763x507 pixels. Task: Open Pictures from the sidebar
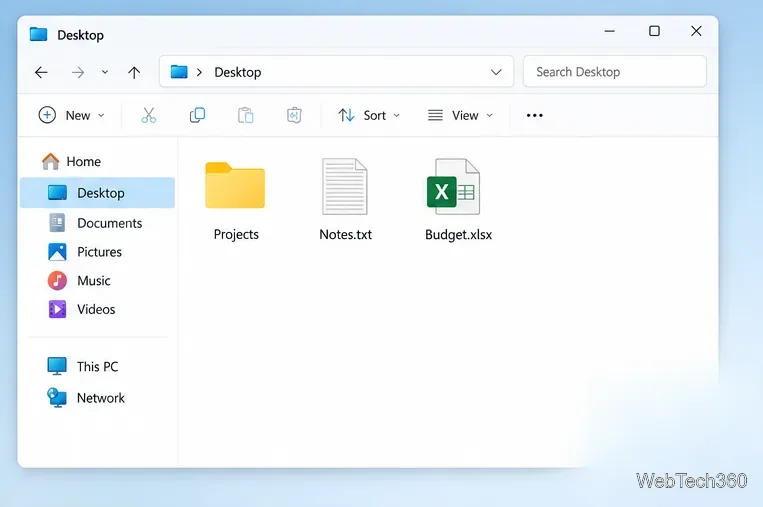85,252
